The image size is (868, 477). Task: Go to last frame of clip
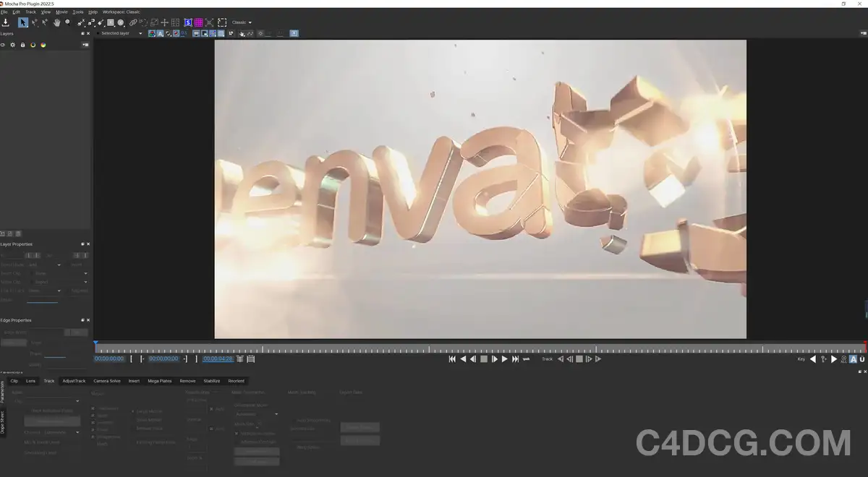515,358
